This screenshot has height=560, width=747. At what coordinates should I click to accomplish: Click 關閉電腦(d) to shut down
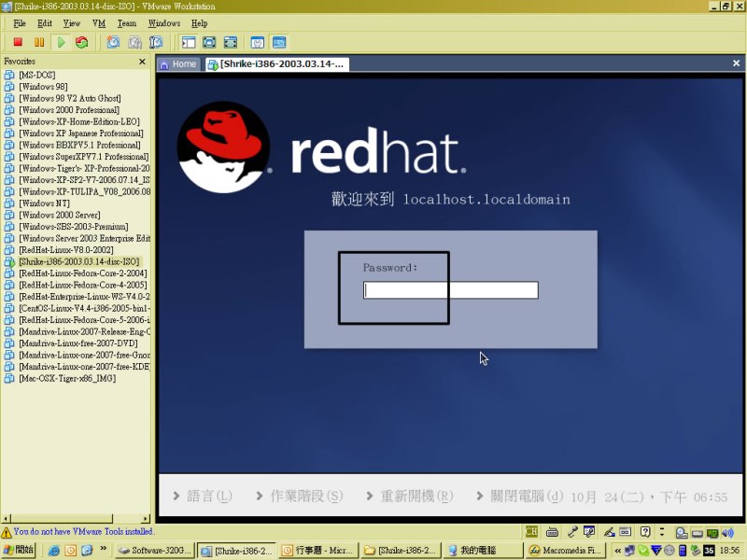click(520, 497)
